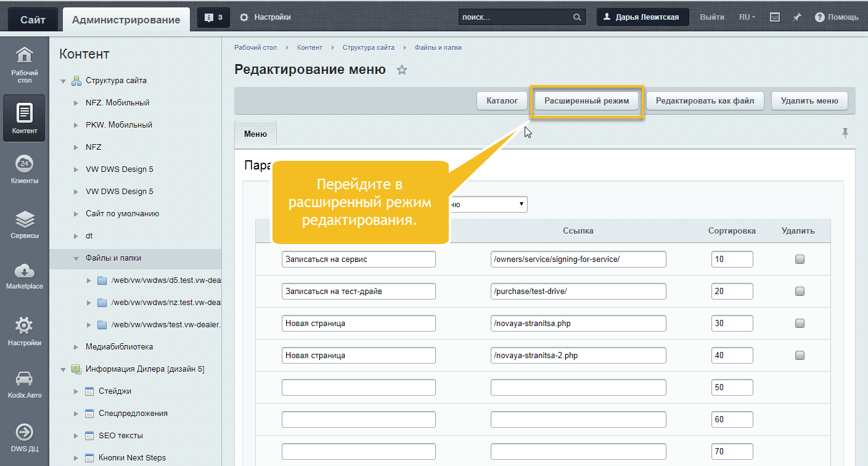The width and height of the screenshot is (868, 466).
Task: Click the Структура сайта tree icon
Action: click(76, 81)
